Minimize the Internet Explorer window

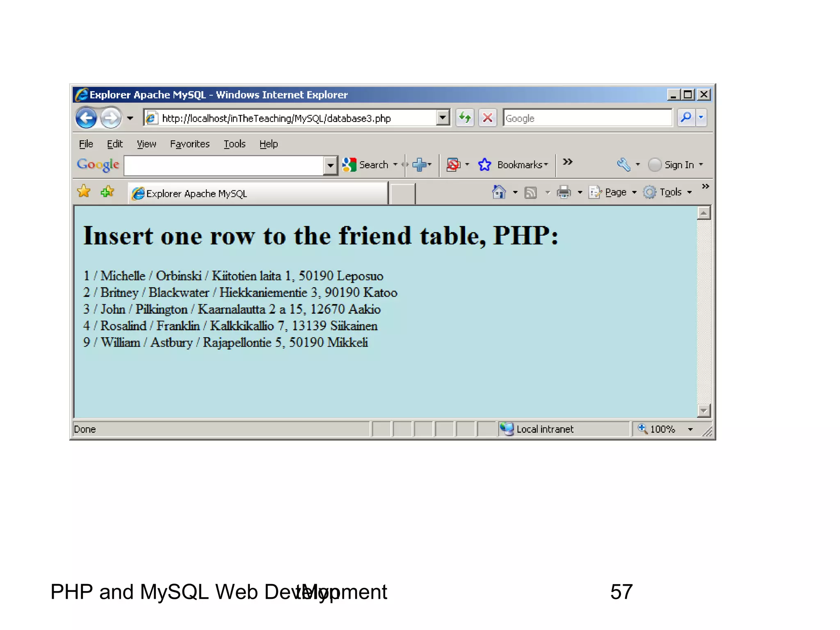[673, 95]
